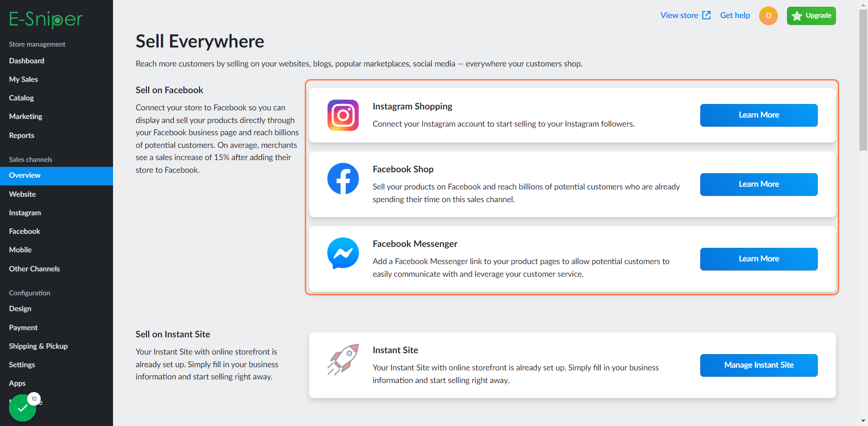Click the Manage Instant Site button

coord(759,365)
